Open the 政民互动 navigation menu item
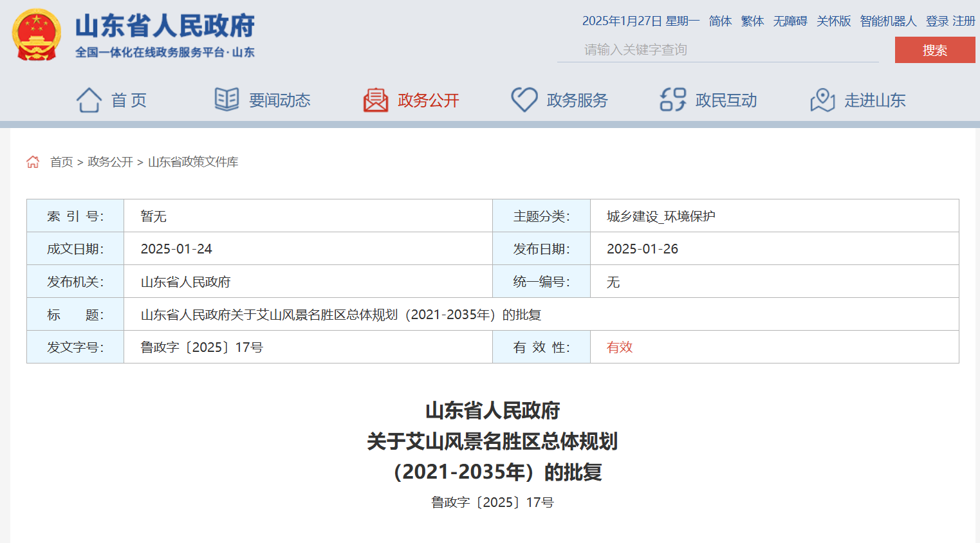Screen dimensions: 980x543 (x=726, y=100)
